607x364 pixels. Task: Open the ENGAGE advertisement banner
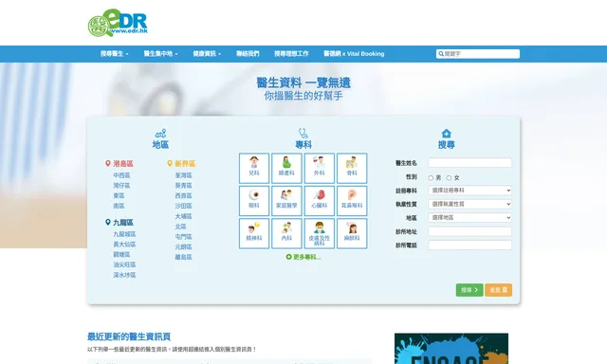451,349
